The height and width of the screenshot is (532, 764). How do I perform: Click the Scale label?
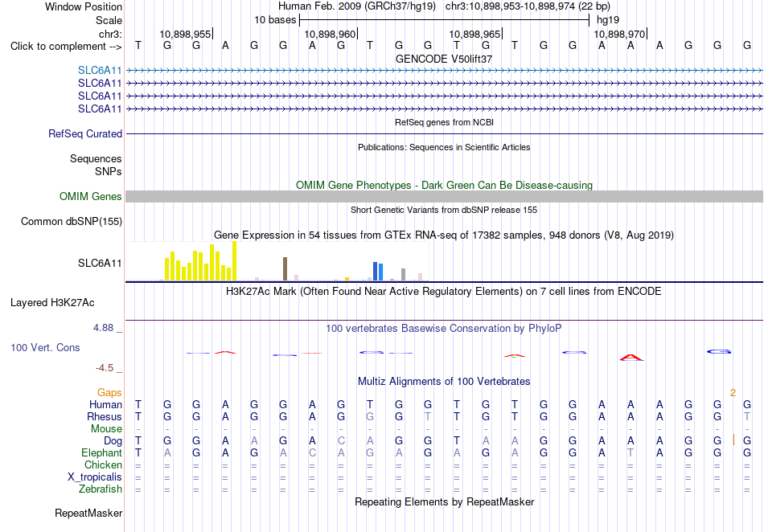(109, 20)
